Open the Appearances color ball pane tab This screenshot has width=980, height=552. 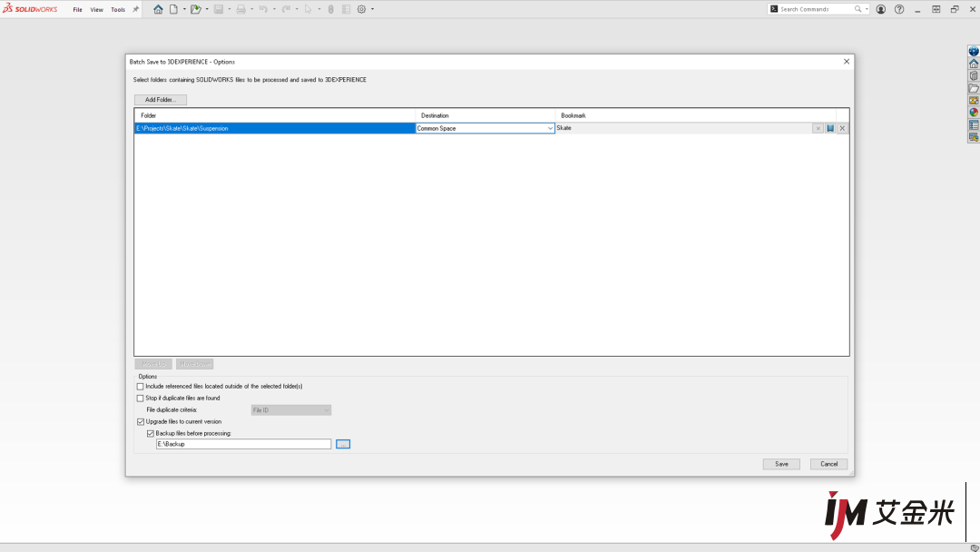974,113
